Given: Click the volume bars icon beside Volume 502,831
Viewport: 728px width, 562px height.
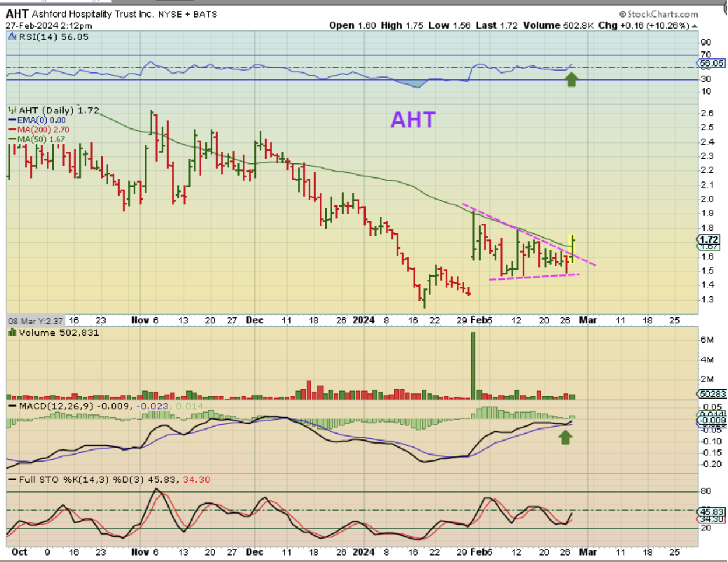Looking at the screenshot, I should [x=12, y=332].
